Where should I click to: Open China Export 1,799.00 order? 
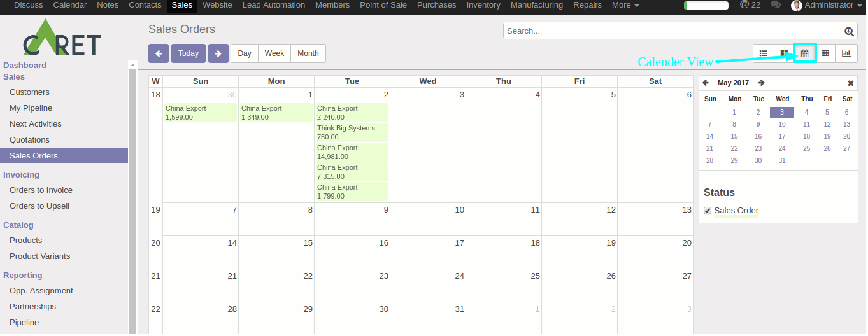click(x=352, y=192)
